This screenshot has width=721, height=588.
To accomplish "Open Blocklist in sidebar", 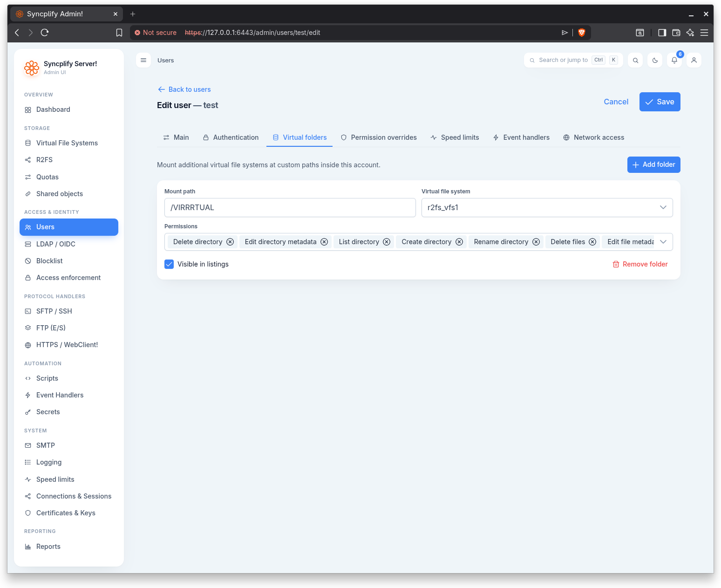I will [x=69, y=261].
